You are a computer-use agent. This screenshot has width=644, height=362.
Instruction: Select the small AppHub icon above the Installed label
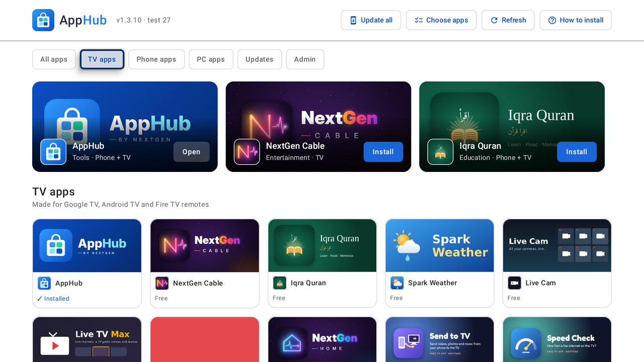[44, 283]
